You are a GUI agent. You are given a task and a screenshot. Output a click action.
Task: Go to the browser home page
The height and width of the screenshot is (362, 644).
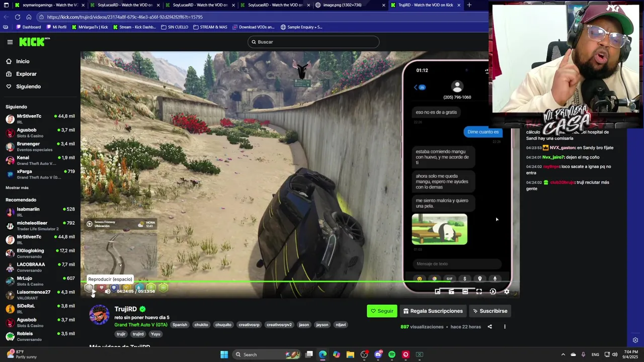point(29,17)
